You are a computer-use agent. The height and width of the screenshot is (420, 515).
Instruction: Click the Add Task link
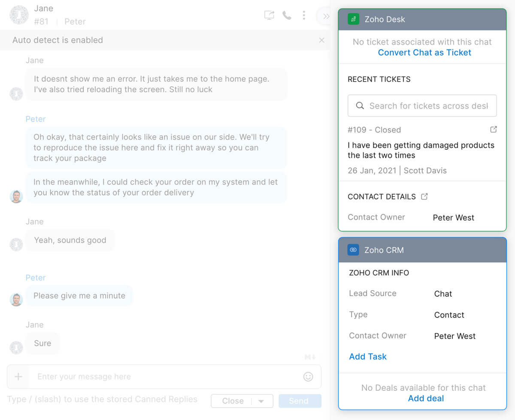[368, 357]
